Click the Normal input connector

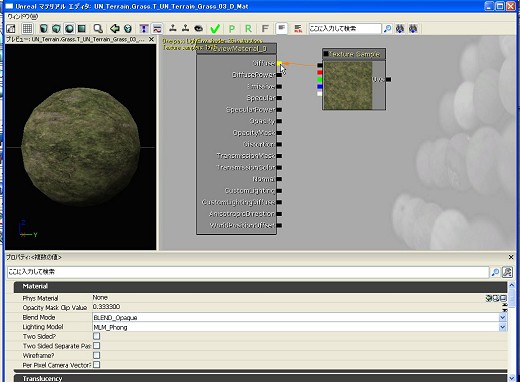[x=279, y=179]
